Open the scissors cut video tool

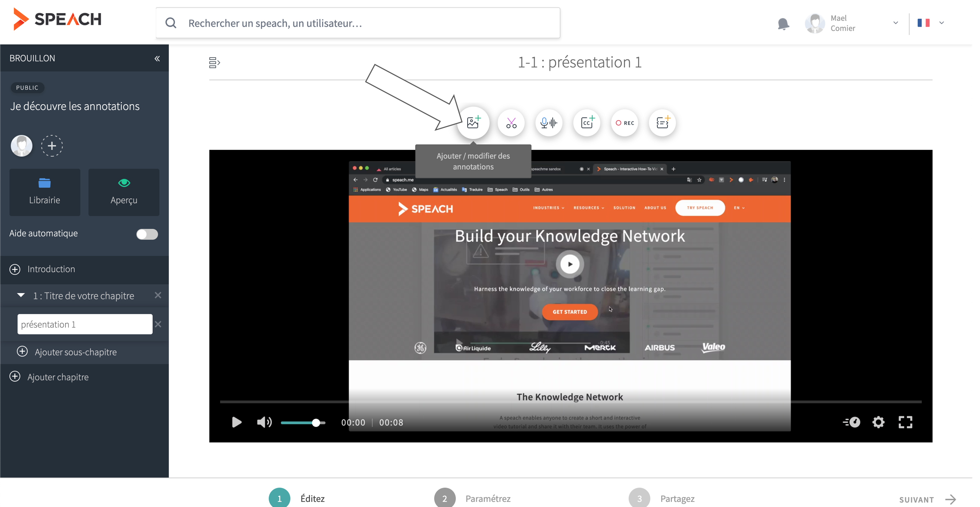click(511, 123)
